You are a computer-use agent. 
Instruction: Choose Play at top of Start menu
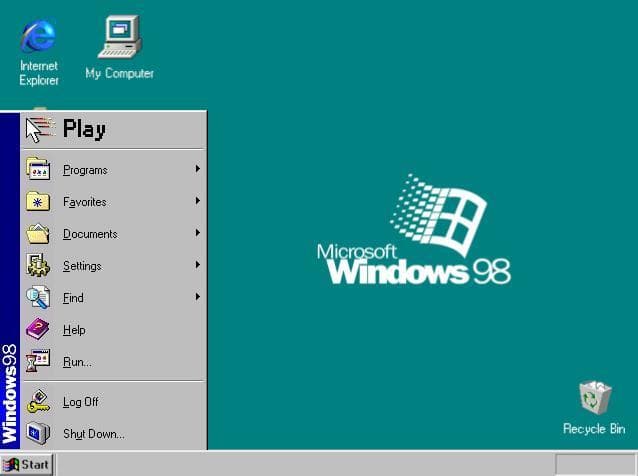[114, 130]
